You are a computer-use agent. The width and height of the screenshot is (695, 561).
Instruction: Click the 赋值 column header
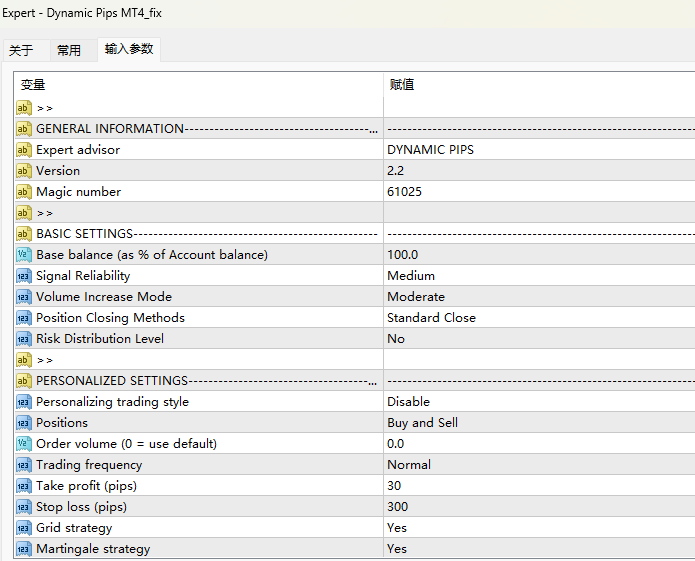point(402,85)
